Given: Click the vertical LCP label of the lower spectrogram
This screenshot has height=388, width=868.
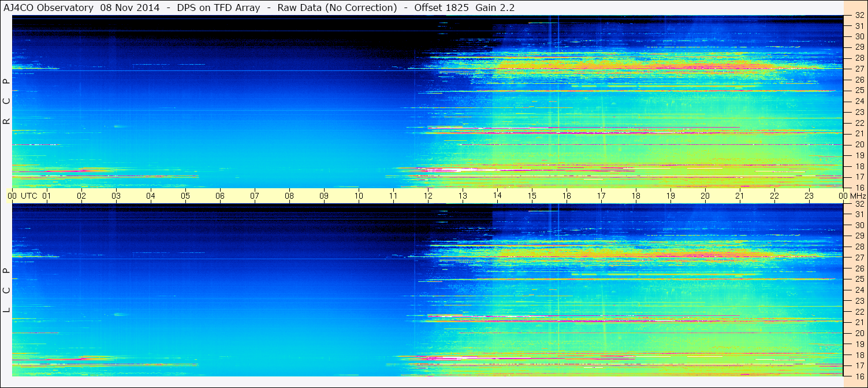Looking at the screenshot, I should click(x=6, y=290).
